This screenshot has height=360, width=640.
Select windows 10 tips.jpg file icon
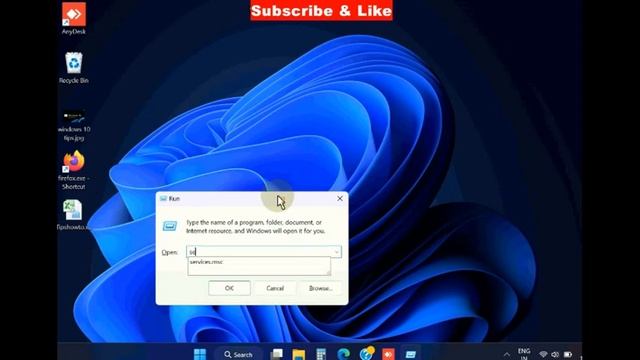pos(74,125)
